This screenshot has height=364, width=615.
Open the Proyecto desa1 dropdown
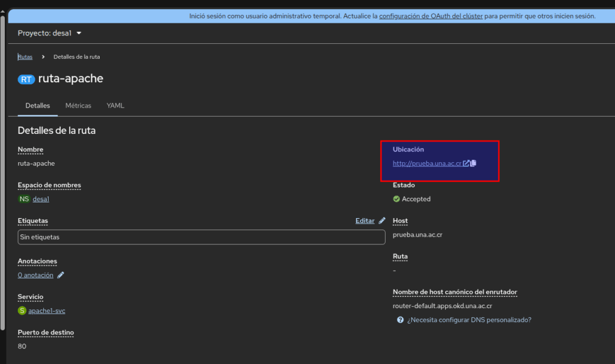point(49,33)
